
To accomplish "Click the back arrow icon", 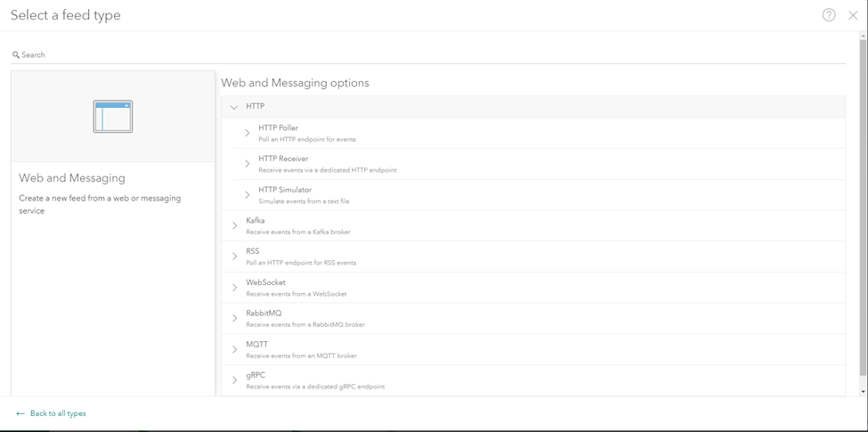I will point(20,414).
